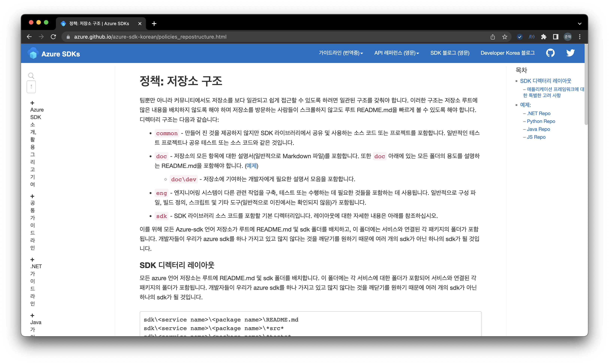
Task: Toggle the browser side panel icon
Action: click(x=556, y=37)
